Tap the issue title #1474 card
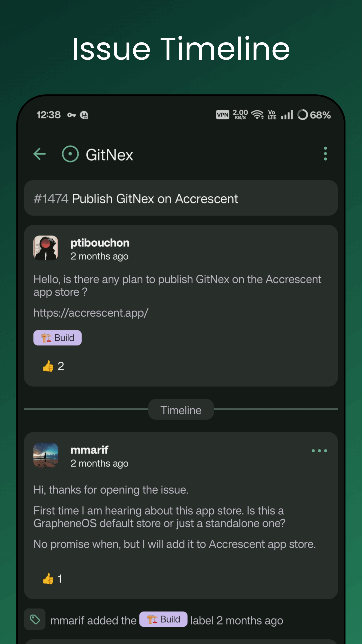362x644 pixels. [181, 199]
